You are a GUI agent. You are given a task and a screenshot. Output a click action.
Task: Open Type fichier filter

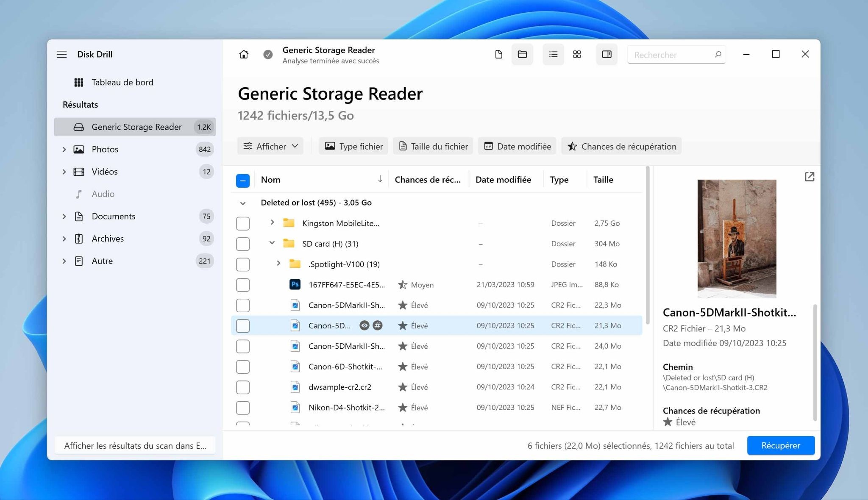[353, 146]
